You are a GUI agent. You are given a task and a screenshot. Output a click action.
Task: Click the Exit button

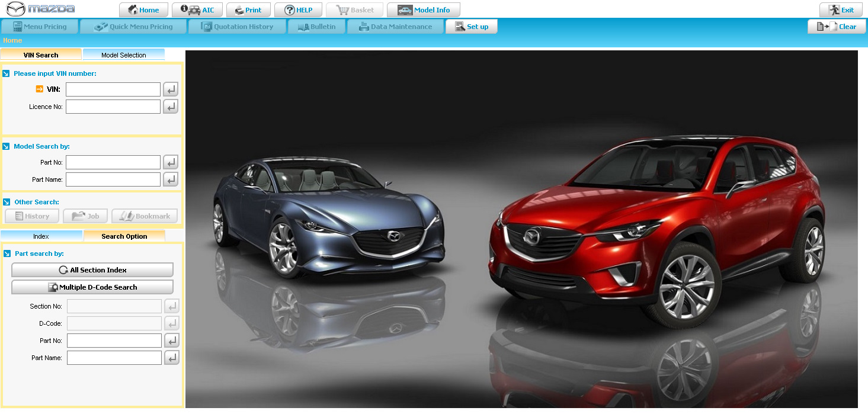[841, 10]
